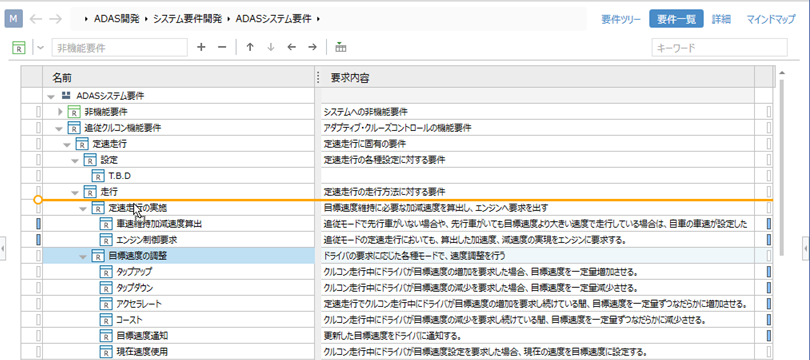Click the plus add-requirement toolbar icon

point(201,47)
